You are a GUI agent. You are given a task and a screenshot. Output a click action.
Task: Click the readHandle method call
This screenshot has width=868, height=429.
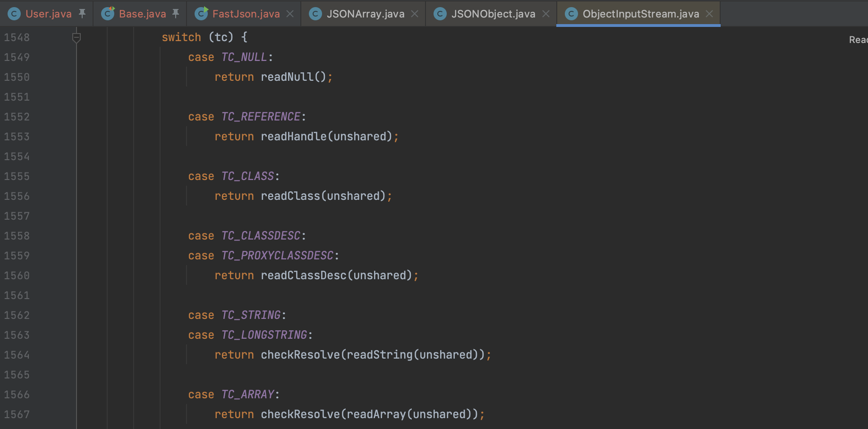pyautogui.click(x=294, y=137)
